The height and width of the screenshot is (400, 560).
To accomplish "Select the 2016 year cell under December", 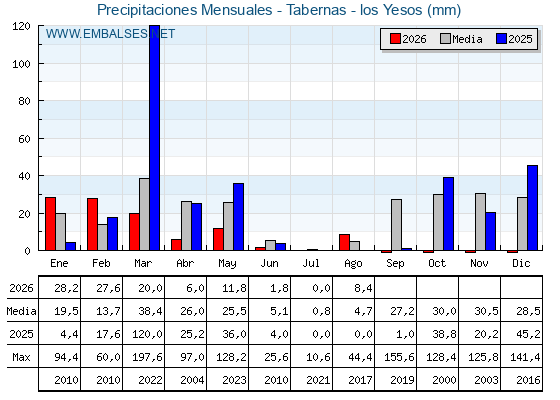I will 522,379.
